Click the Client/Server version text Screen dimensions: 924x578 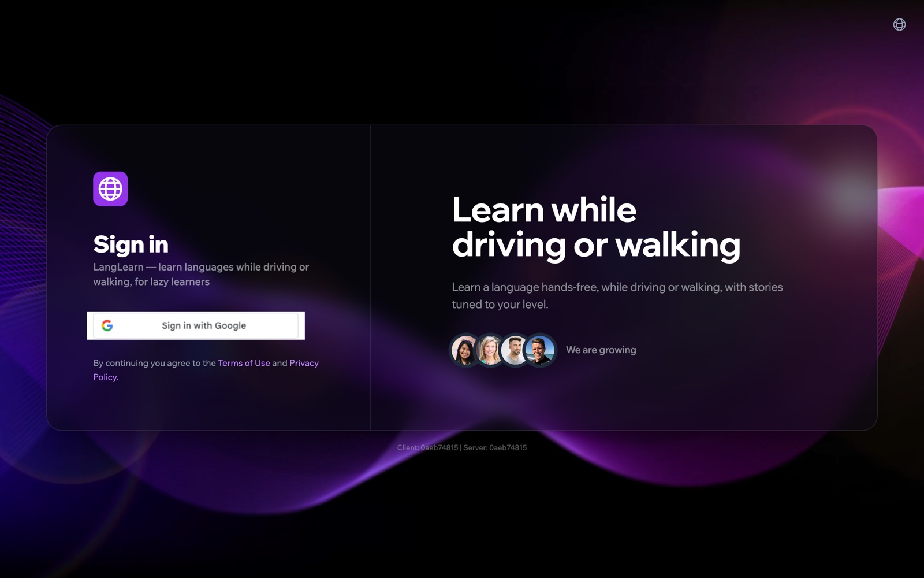pos(462,447)
